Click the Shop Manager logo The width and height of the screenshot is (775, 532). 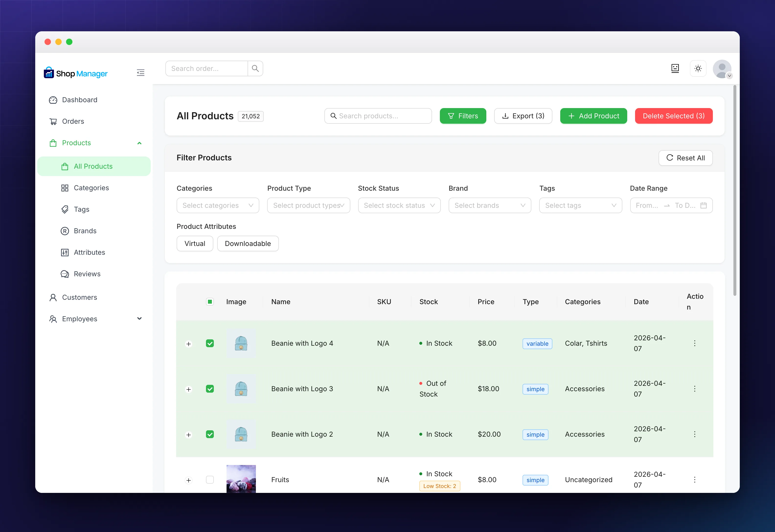click(x=76, y=73)
